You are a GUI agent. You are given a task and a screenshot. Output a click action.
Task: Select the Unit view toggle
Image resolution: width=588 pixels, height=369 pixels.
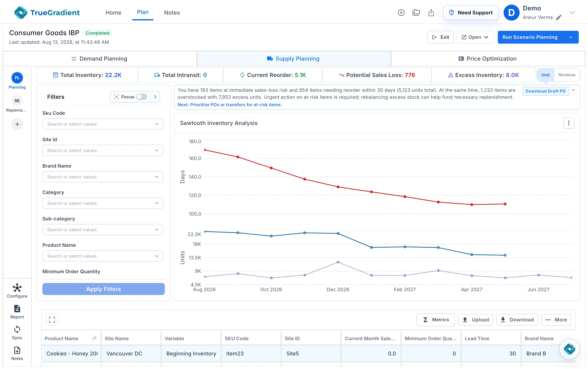pyautogui.click(x=546, y=75)
